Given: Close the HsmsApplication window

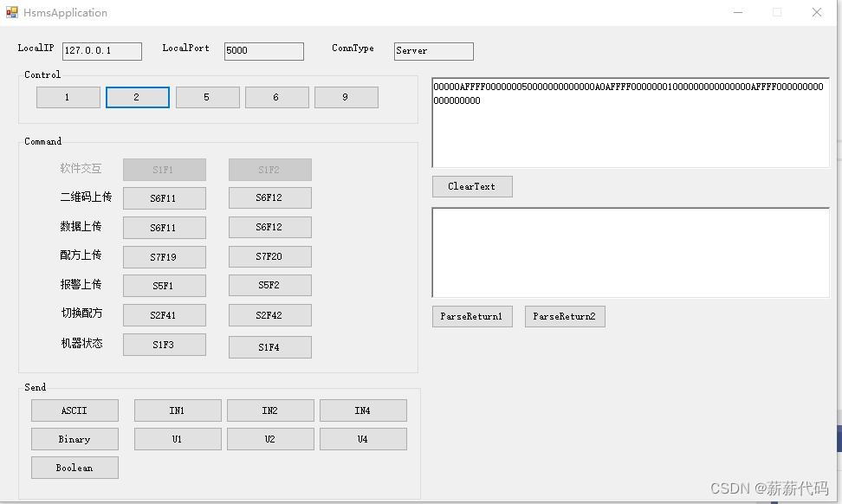Looking at the screenshot, I should coord(817,12).
